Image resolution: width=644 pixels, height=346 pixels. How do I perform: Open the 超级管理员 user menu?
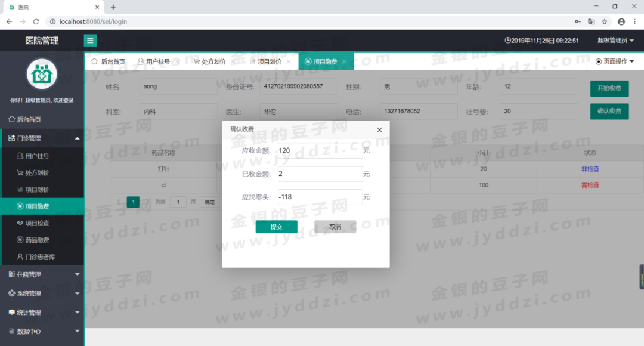(615, 41)
